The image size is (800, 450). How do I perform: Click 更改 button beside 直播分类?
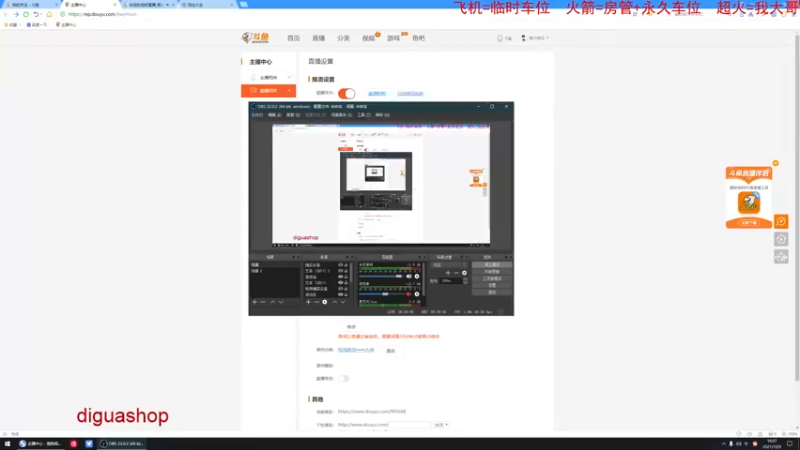(x=391, y=351)
